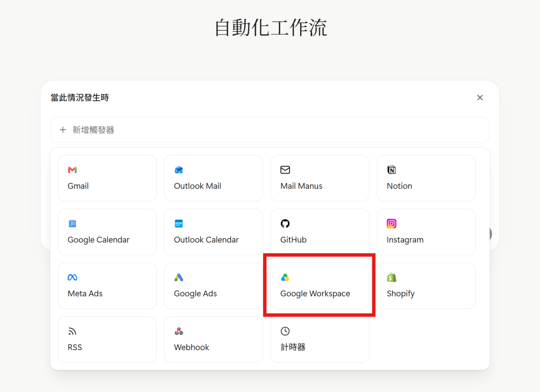Select the Google Ads logo icon

tap(179, 278)
